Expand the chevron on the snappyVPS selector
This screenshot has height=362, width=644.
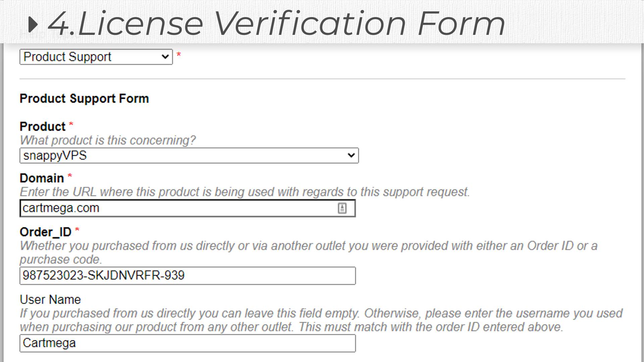[351, 155]
